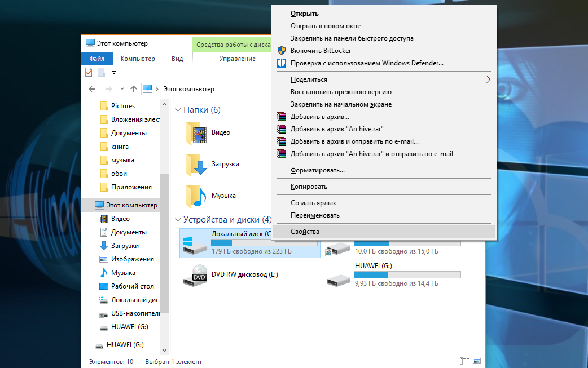The image size is (588, 368).
Task: Go up one level with the up arrow
Action: point(134,89)
